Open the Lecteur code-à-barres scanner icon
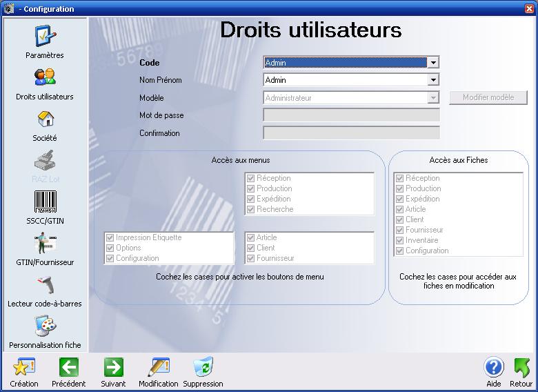Image resolution: width=538 pixels, height=392 pixels. (x=46, y=284)
